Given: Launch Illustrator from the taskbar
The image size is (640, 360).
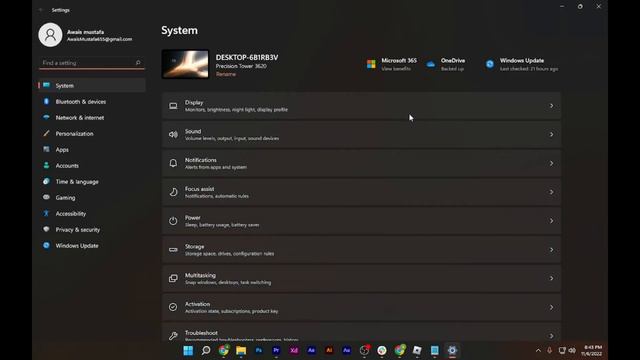Looking at the screenshot, I should [x=329, y=350].
